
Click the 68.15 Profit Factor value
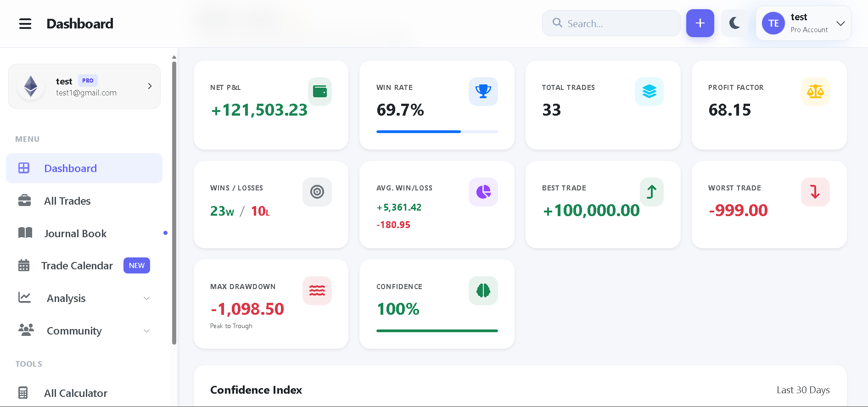[730, 110]
